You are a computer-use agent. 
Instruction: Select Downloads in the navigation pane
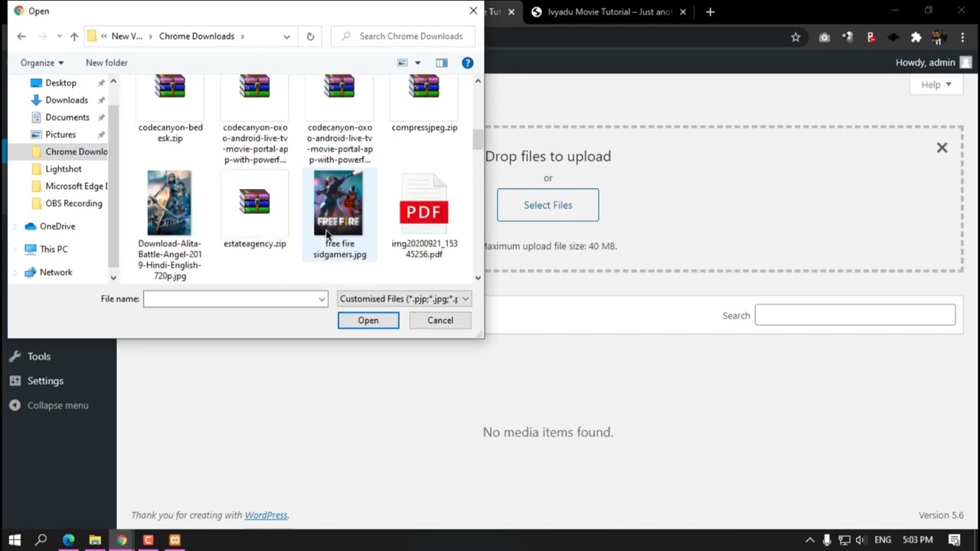pyautogui.click(x=67, y=100)
